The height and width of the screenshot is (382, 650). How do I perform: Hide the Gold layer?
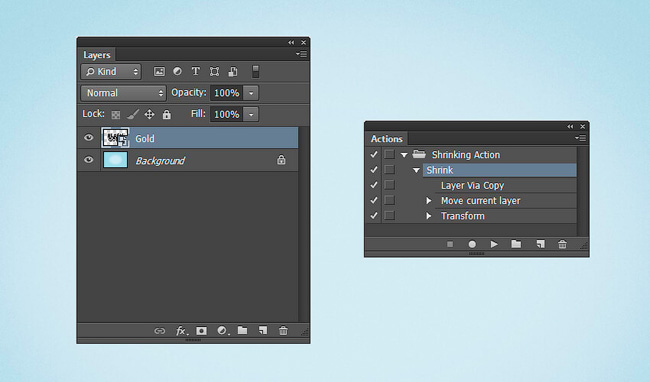[89, 138]
